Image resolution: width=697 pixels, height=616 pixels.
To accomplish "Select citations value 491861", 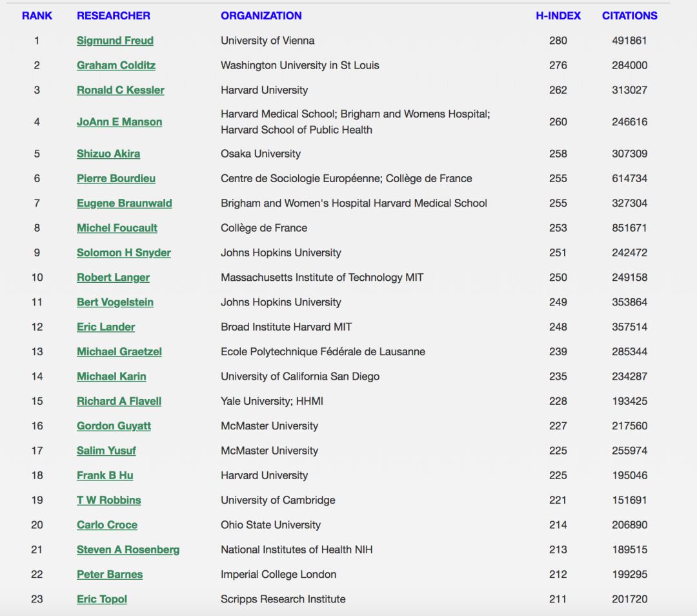I will tap(629, 41).
